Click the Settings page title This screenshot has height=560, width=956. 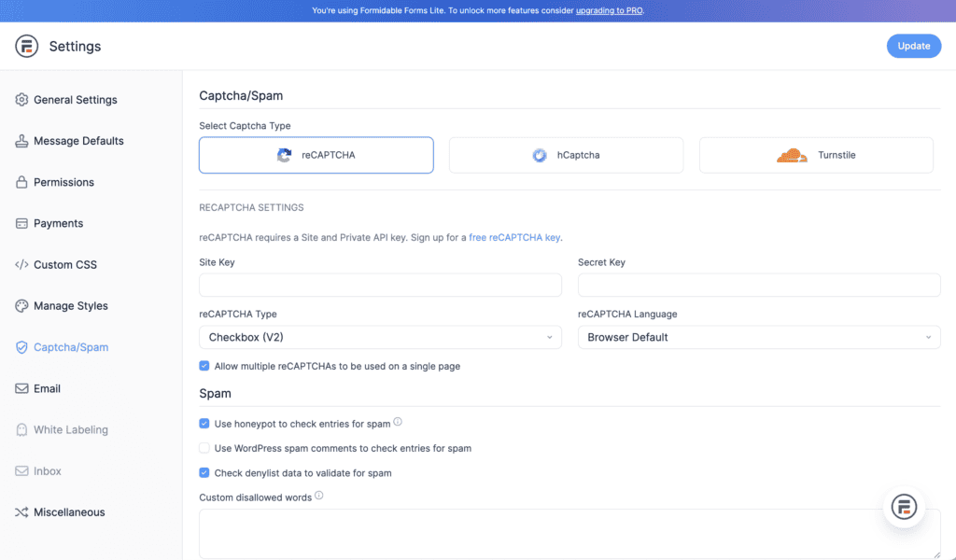click(75, 47)
